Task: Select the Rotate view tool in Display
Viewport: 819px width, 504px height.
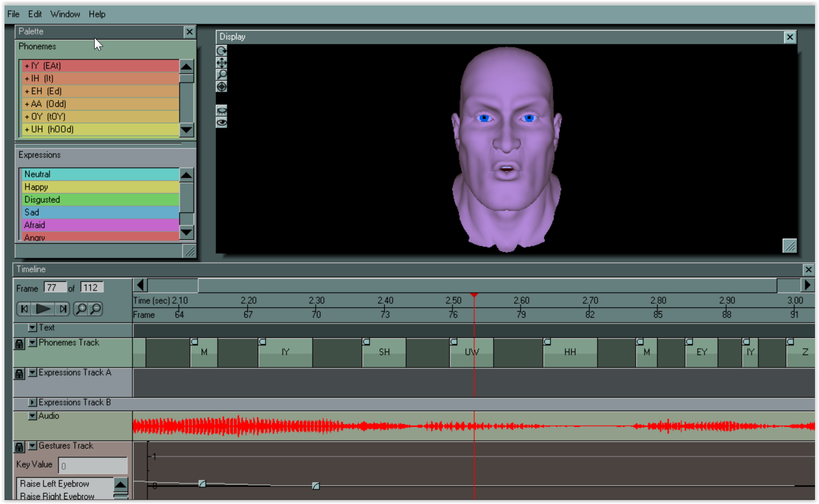Action: [221, 50]
